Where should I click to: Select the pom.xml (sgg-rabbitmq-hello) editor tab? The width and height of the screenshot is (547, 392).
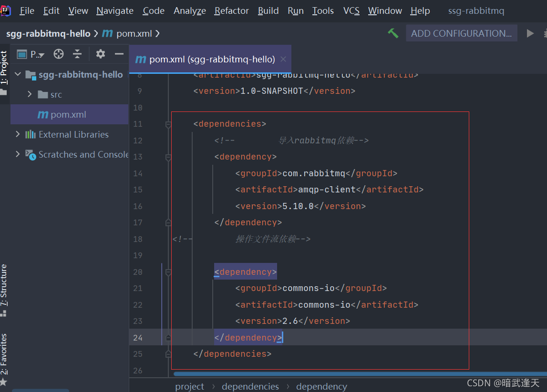click(210, 59)
